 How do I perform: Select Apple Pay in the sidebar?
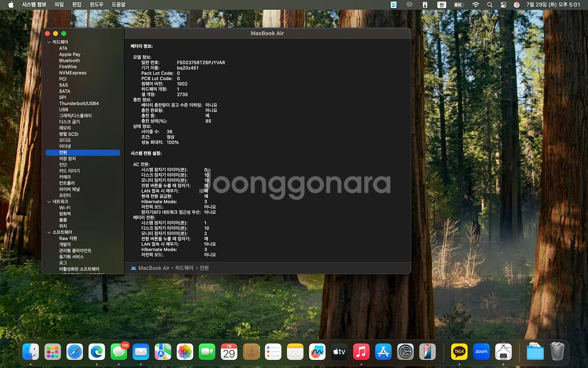tap(70, 55)
